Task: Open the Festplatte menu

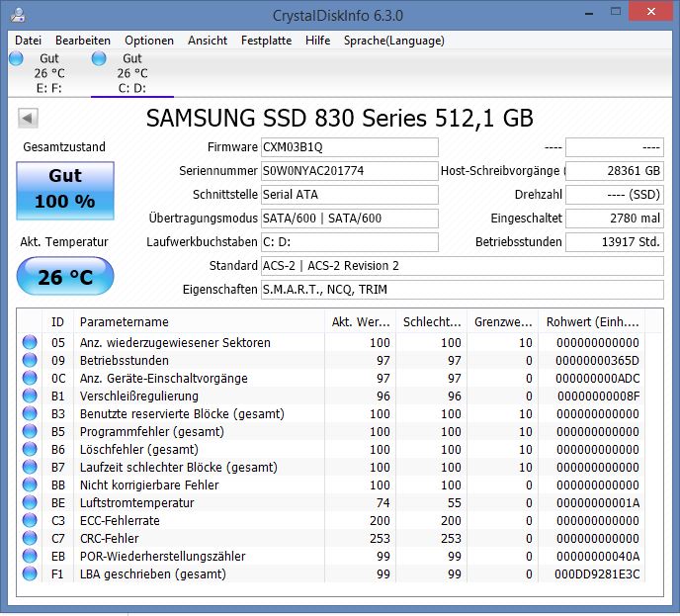Action: 266,41
